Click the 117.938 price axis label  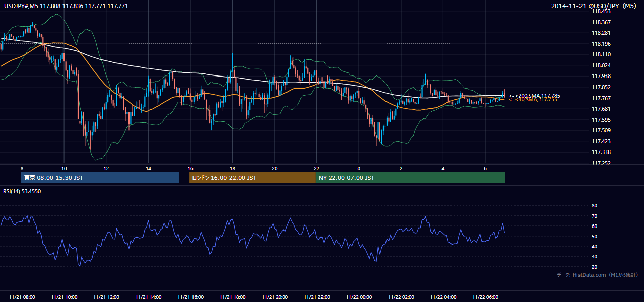tap(601, 76)
